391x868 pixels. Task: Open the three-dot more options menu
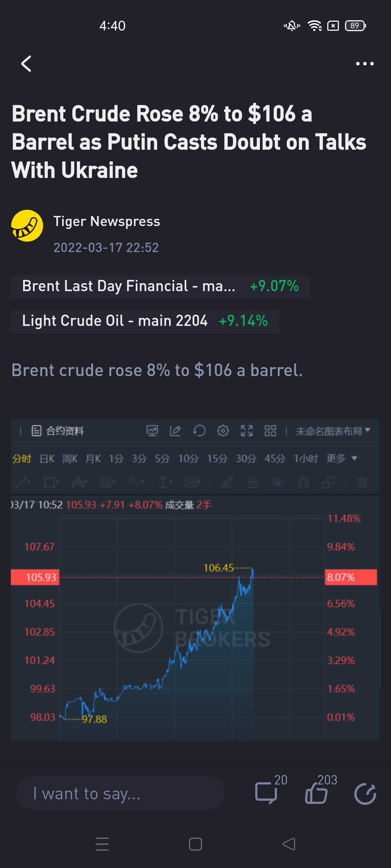point(365,64)
